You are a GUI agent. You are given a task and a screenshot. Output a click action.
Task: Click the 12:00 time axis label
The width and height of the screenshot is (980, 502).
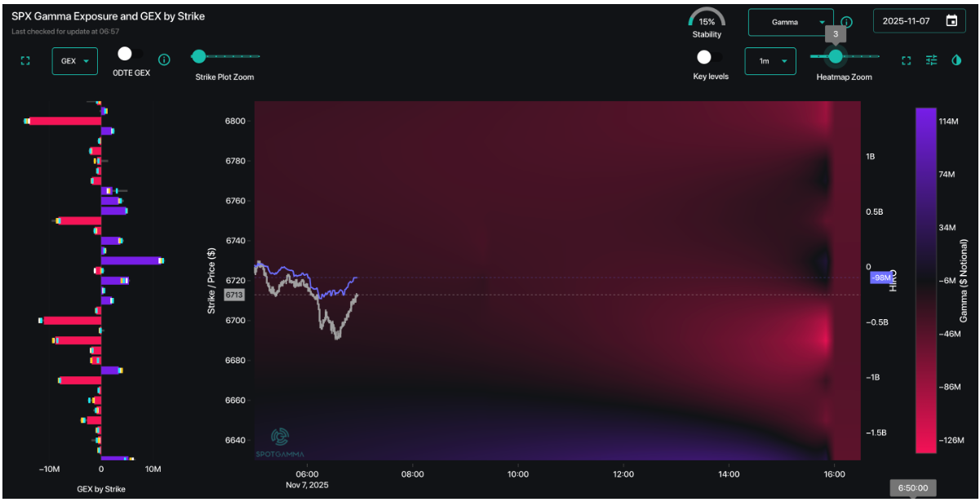pos(623,474)
